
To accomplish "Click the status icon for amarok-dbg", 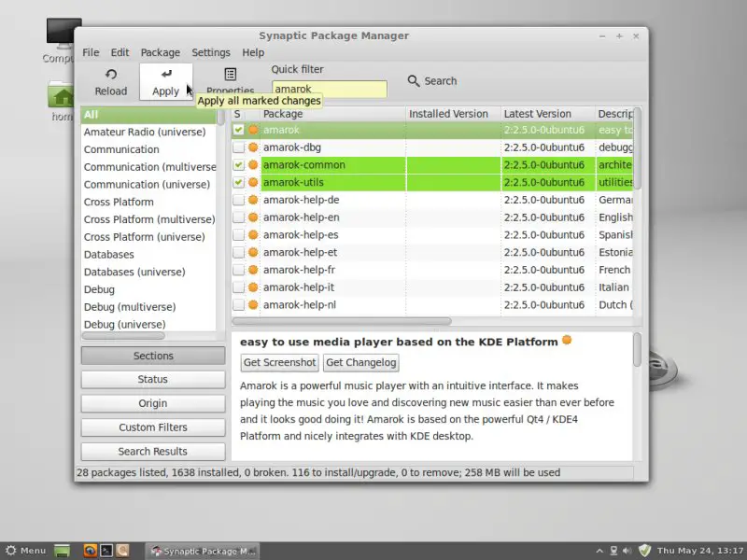I will tap(253, 147).
